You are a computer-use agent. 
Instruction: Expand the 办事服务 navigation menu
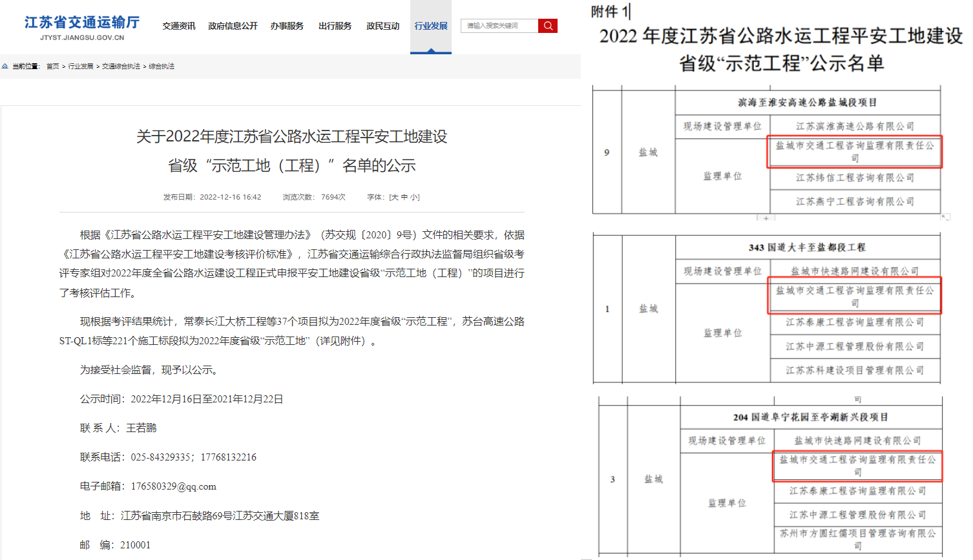(287, 26)
